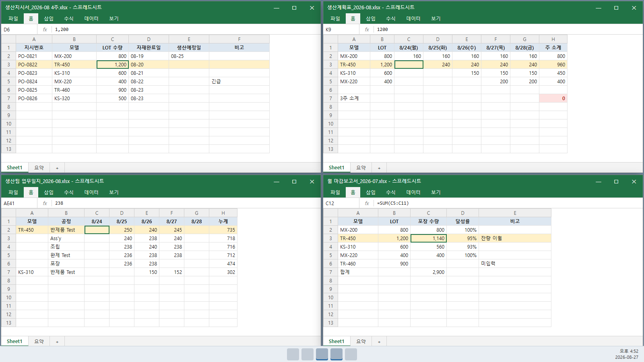Maximize the 생산지시서 spreadsheet window
Image resolution: width=644 pixels, height=362 pixels.
pyautogui.click(x=294, y=8)
